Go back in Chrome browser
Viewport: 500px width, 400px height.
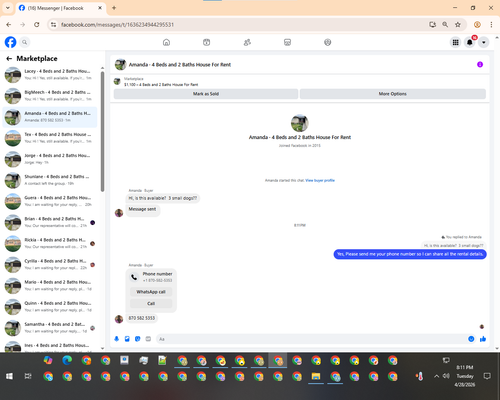pyautogui.click(x=9, y=25)
